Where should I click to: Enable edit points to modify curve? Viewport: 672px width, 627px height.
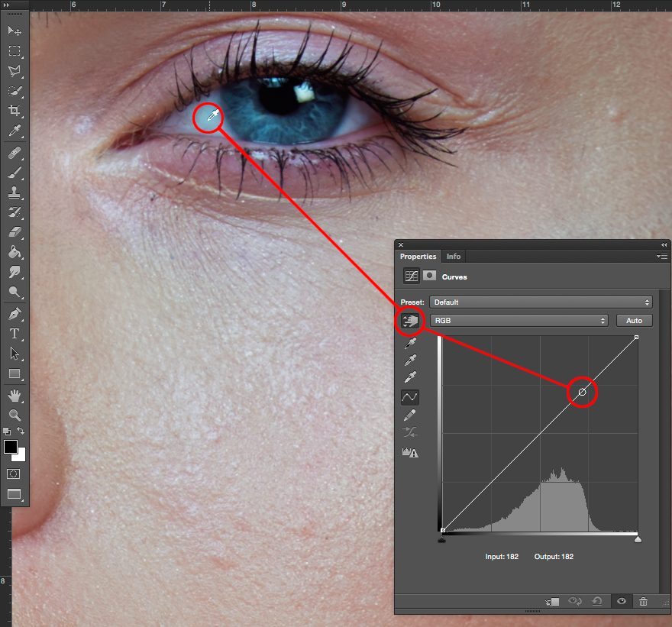pyautogui.click(x=410, y=397)
